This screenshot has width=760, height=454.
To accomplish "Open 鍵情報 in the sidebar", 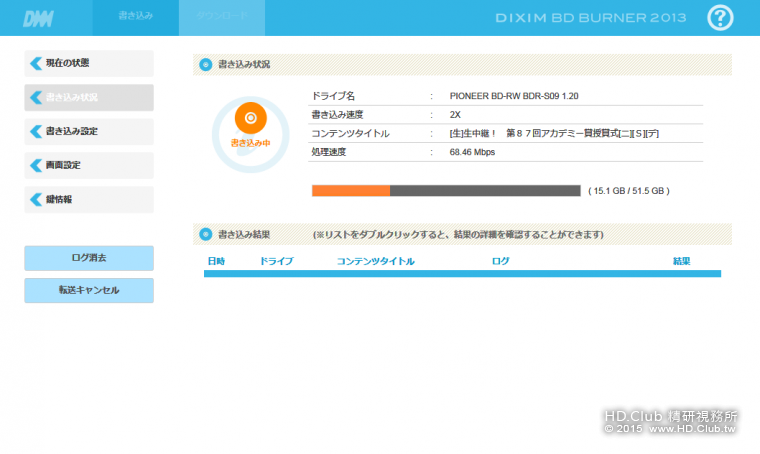I will coord(89,199).
